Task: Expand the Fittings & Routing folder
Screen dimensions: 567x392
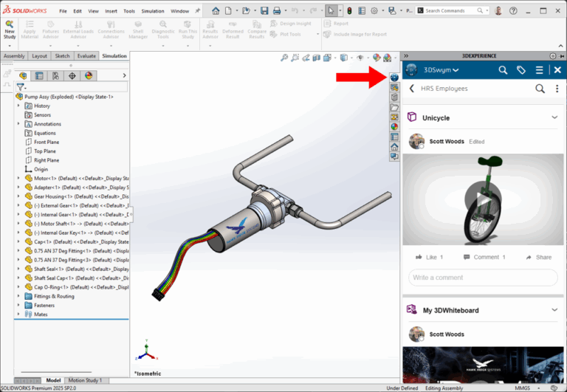Action: (x=18, y=296)
